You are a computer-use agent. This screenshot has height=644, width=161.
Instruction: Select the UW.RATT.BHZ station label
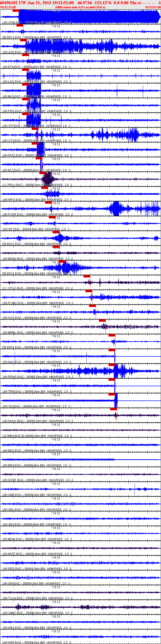click(x=13, y=553)
